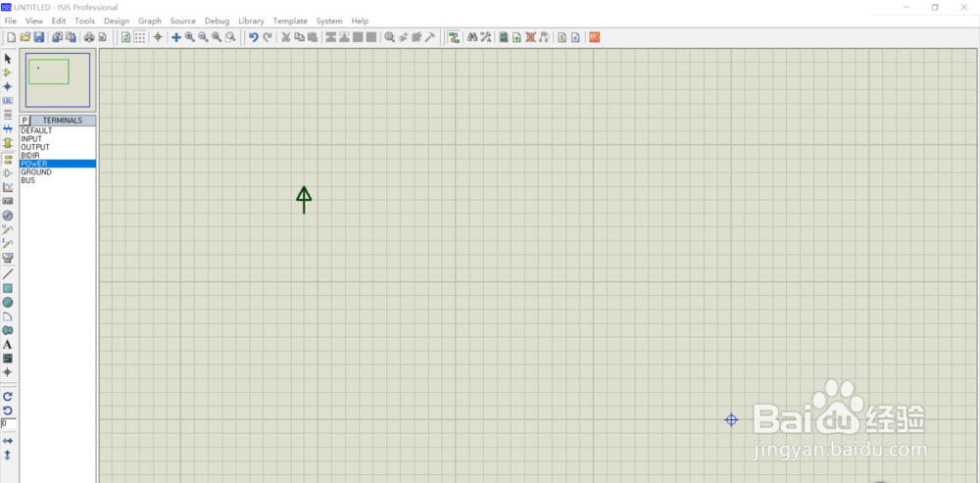Pick the 2D box drawing tool
980x483 pixels.
coord(8,288)
